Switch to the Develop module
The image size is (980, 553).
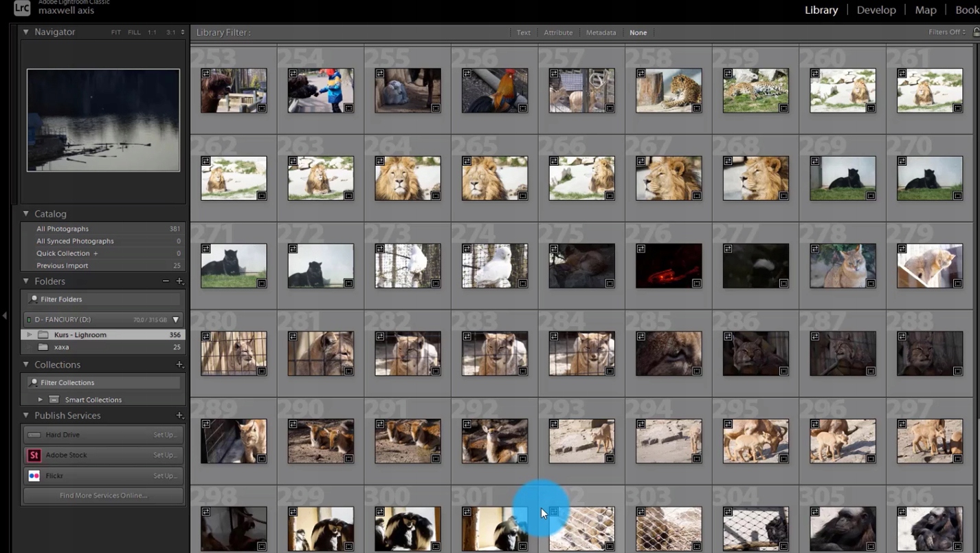[x=876, y=10]
